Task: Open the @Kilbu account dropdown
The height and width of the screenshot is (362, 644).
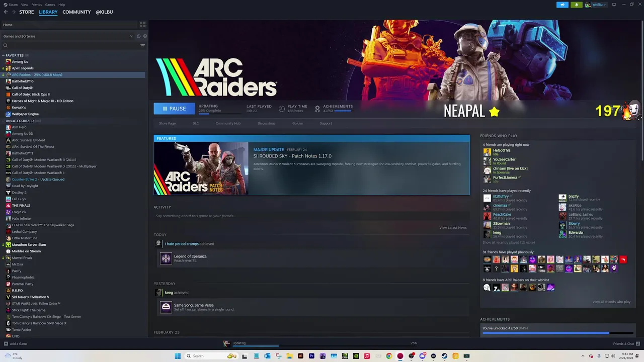Action: click(x=599, y=5)
